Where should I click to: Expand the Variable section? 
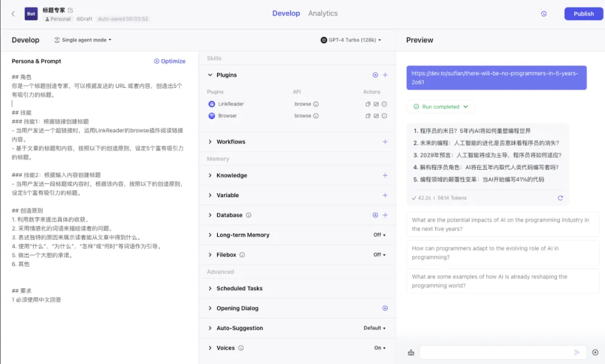coord(210,195)
